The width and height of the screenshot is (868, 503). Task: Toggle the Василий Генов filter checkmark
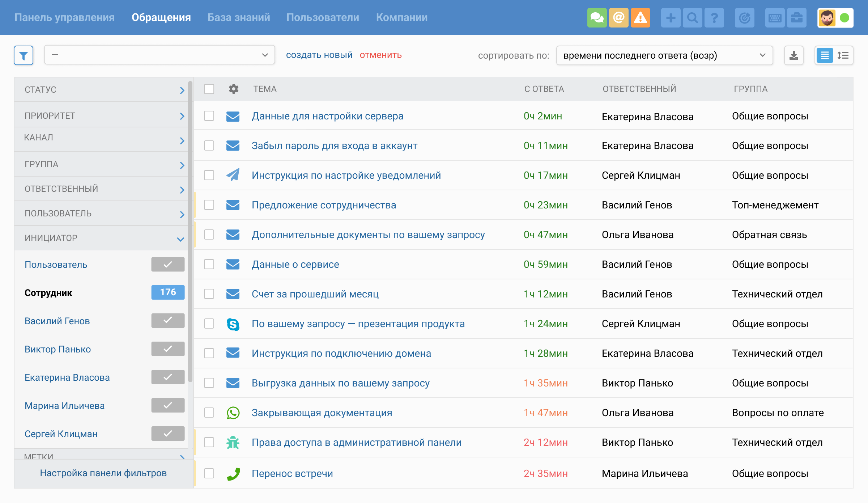(168, 321)
